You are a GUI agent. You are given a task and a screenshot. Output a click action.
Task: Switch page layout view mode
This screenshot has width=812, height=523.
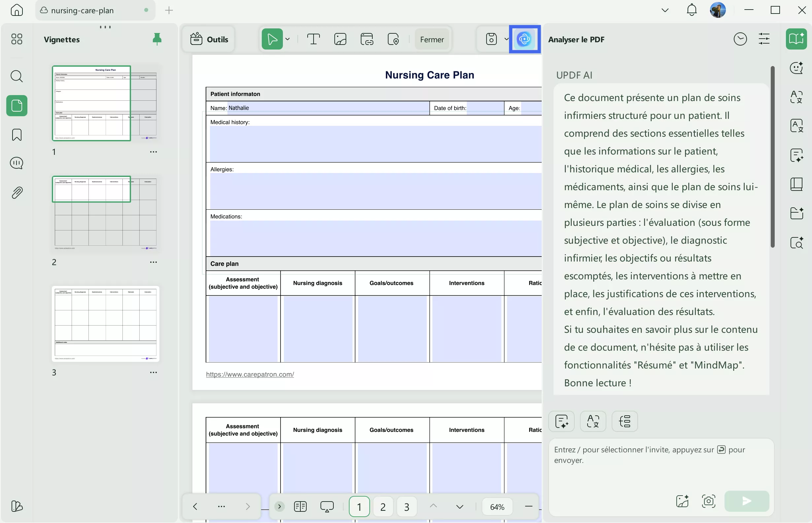click(300, 506)
